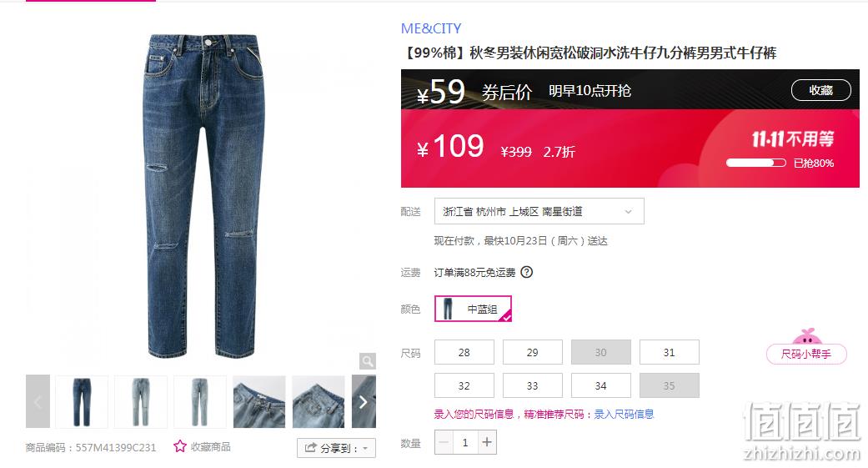Image resolution: width=868 pixels, height=468 pixels.
Task: Open the pink 尺码小帮手 size helper
Action: coord(806,354)
